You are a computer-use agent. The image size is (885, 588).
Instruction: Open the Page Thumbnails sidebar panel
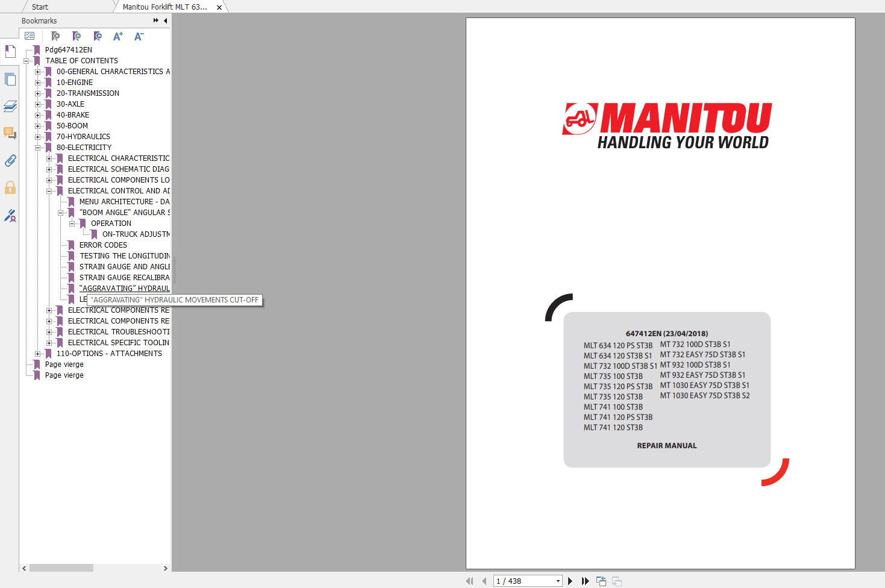[10, 79]
